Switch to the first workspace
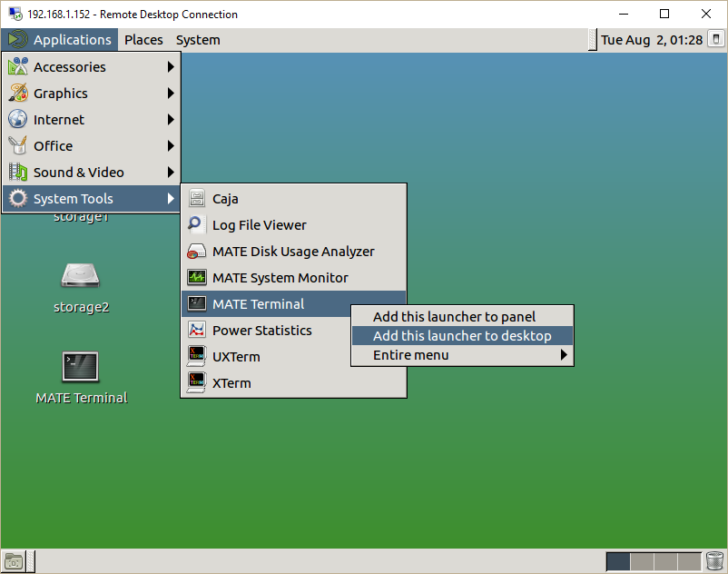 coord(618,561)
